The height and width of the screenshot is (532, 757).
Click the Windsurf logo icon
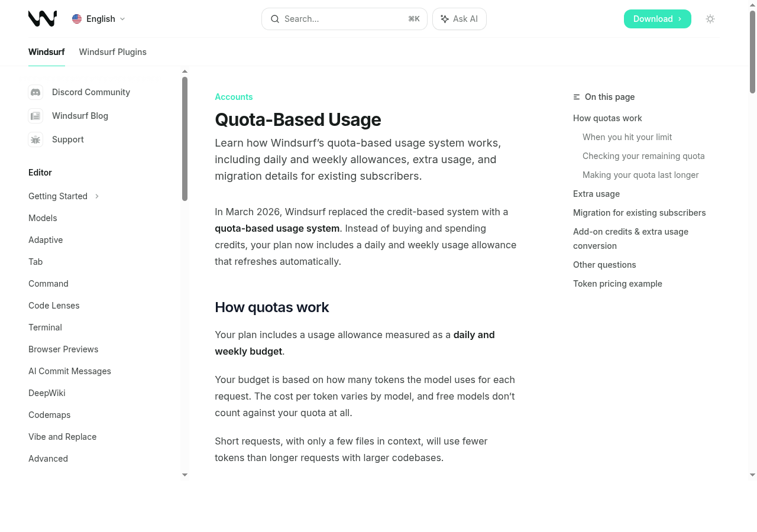(43, 19)
